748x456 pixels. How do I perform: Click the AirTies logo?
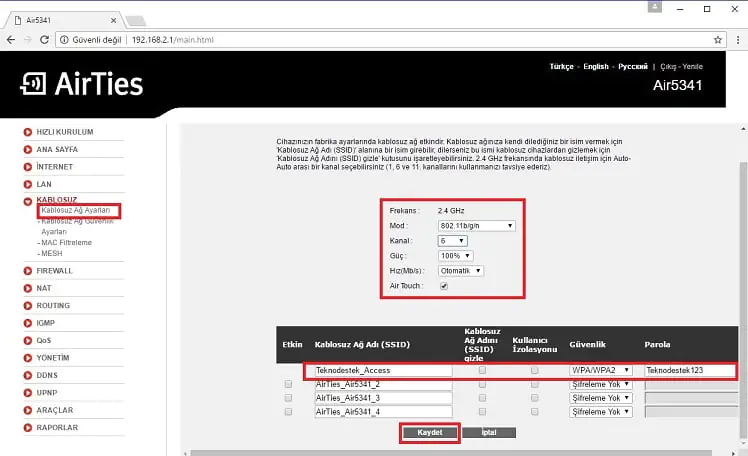pos(82,84)
